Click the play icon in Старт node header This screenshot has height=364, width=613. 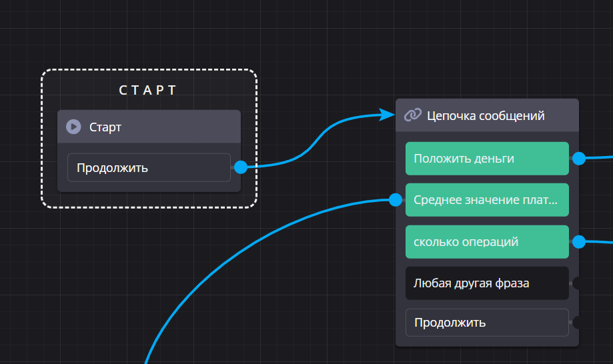tap(73, 127)
